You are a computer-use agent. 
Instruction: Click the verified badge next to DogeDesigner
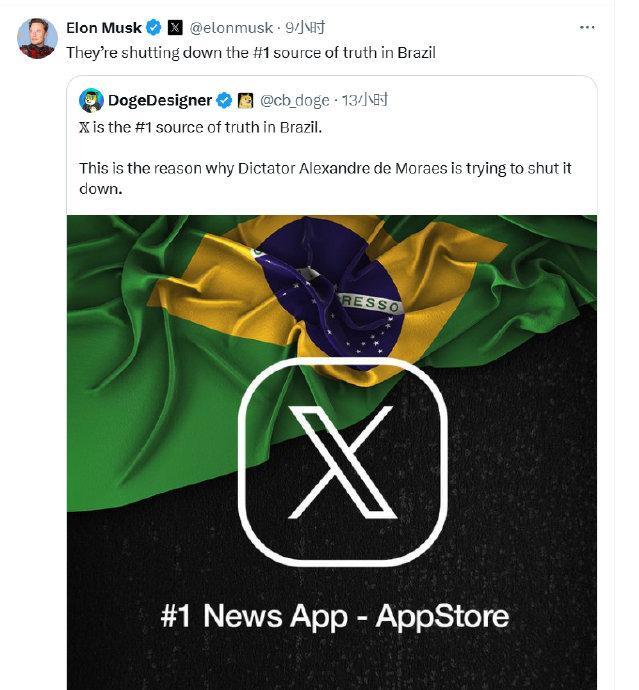[x=225, y=100]
